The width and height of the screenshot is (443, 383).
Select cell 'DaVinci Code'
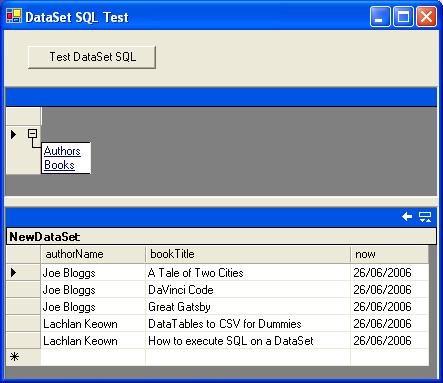(248, 290)
